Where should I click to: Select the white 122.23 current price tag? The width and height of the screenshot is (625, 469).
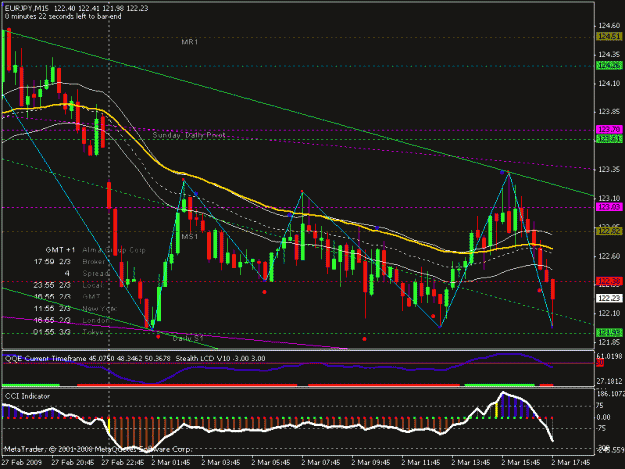pos(609,298)
